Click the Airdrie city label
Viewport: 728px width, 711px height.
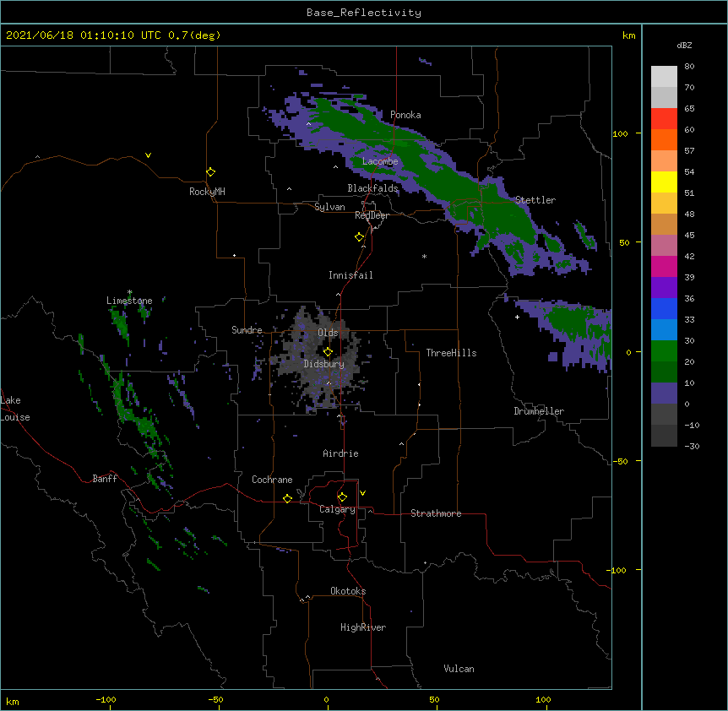(x=341, y=453)
